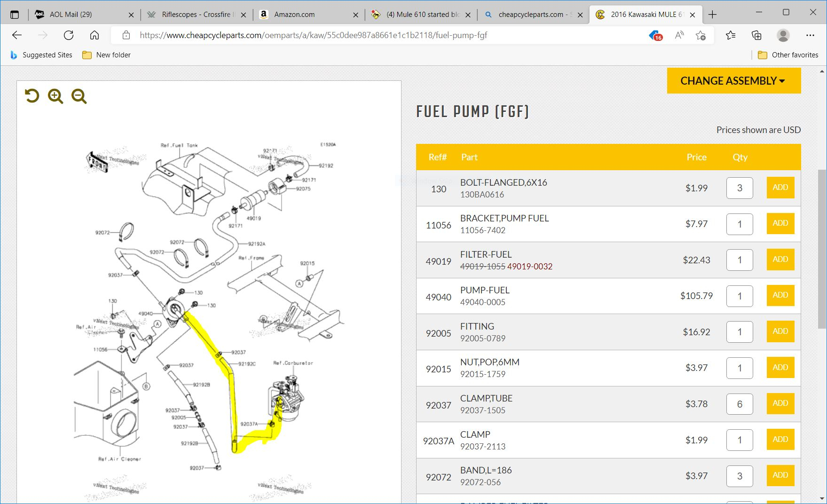Open the browser home page

point(95,35)
